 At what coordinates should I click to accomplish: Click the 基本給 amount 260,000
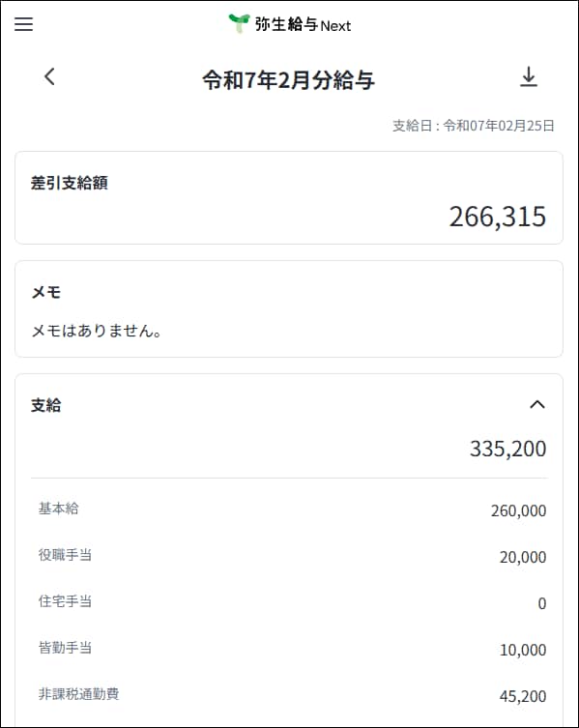(x=518, y=510)
